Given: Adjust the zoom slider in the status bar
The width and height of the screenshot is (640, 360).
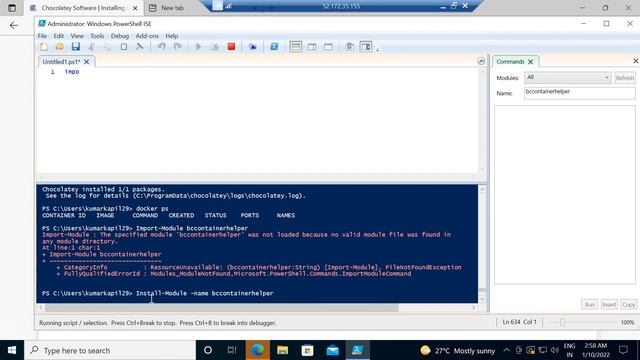Looking at the screenshot, I should (x=562, y=322).
